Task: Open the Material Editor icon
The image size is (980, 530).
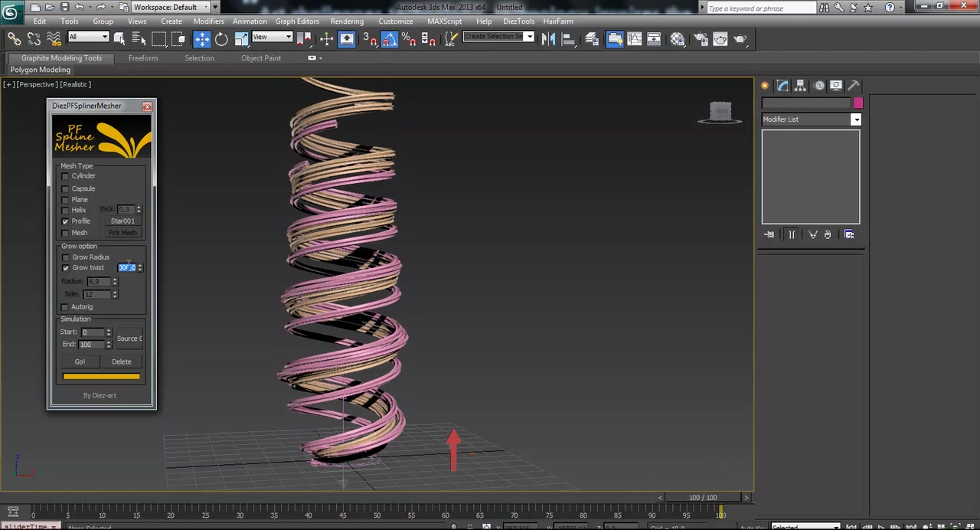Action: (x=678, y=39)
